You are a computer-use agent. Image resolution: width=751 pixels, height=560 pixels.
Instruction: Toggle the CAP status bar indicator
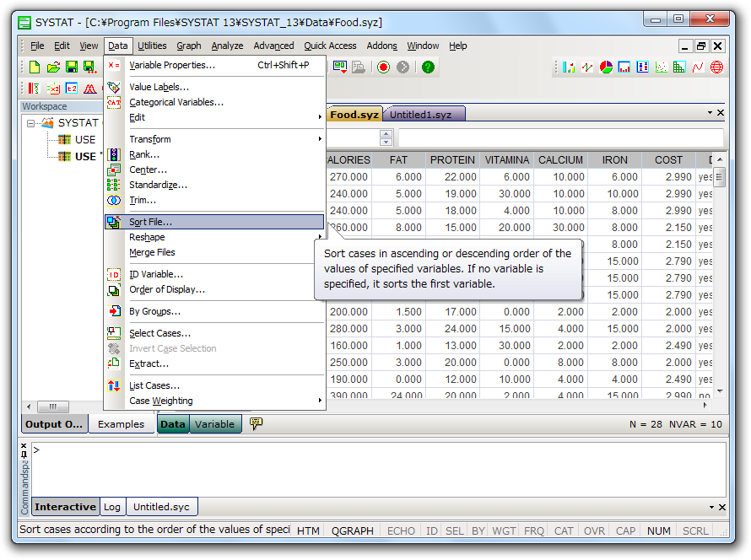tap(625, 530)
